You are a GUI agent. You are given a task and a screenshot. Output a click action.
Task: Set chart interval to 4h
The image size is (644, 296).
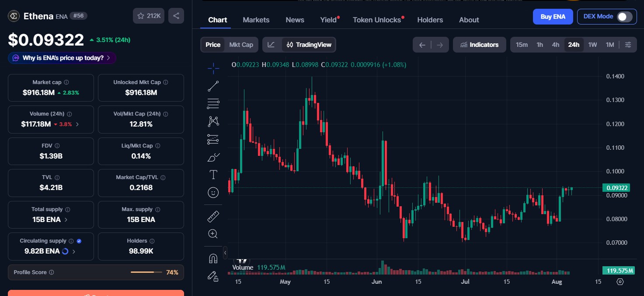tap(556, 45)
